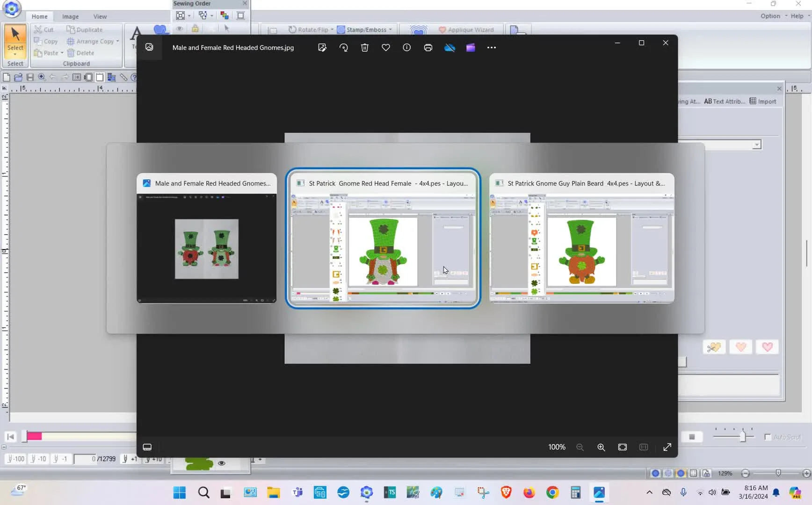812x505 pixels.
Task: Toggle visibility eye in Sewing Order bottom thumbnail
Action: click(x=221, y=463)
